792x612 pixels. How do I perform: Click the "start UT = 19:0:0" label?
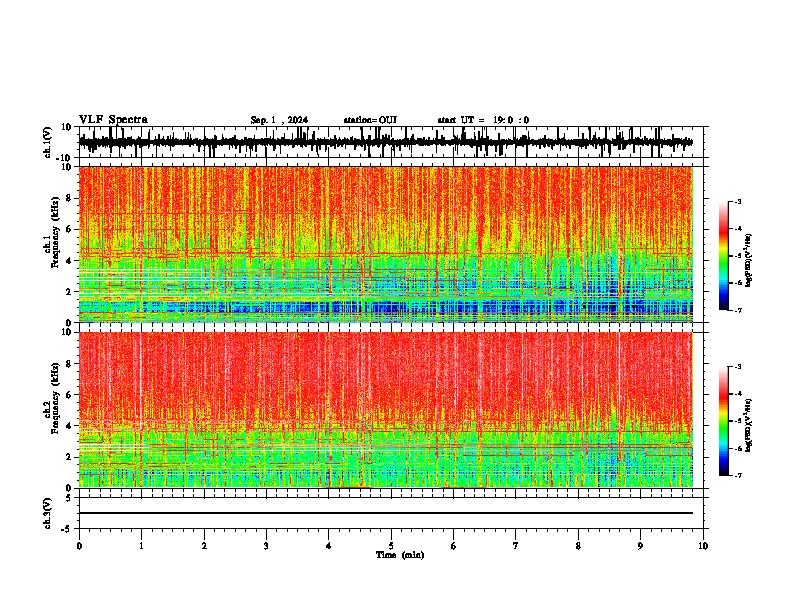[x=483, y=120]
